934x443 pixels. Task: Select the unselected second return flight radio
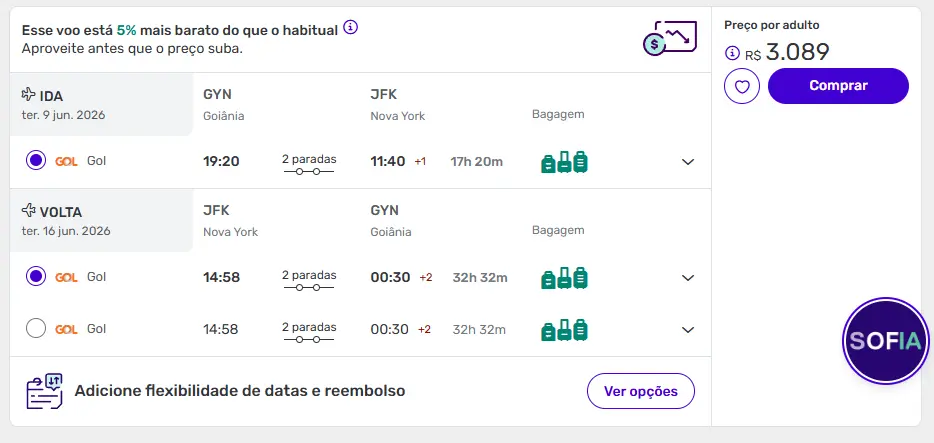click(36, 328)
